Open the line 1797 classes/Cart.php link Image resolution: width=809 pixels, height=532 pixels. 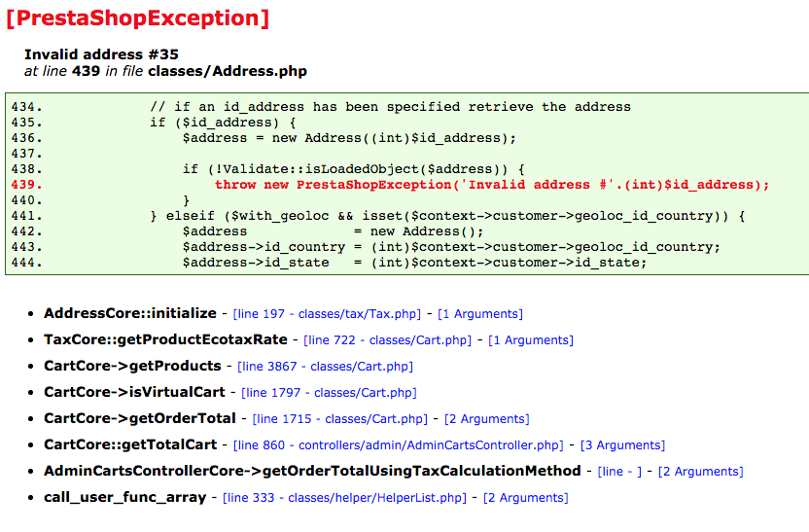coord(330,393)
